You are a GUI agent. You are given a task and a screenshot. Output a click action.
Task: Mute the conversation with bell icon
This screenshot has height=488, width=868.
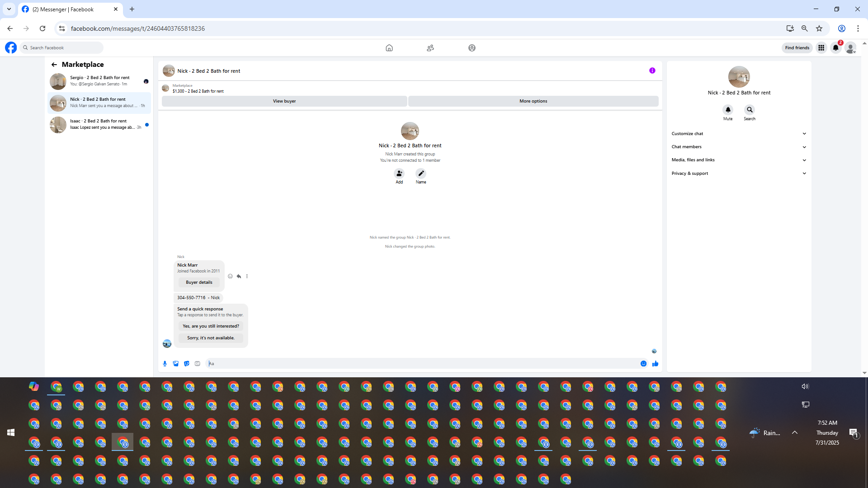coord(728,110)
